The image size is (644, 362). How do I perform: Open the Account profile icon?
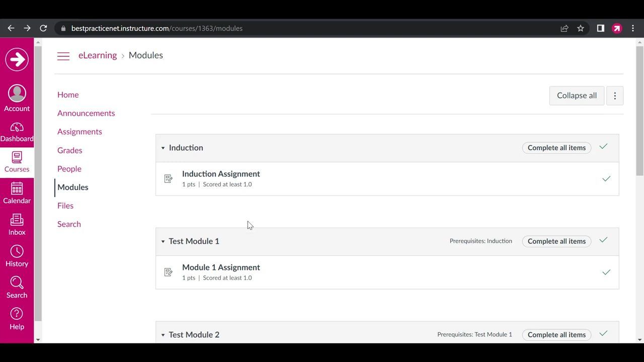[17, 94]
